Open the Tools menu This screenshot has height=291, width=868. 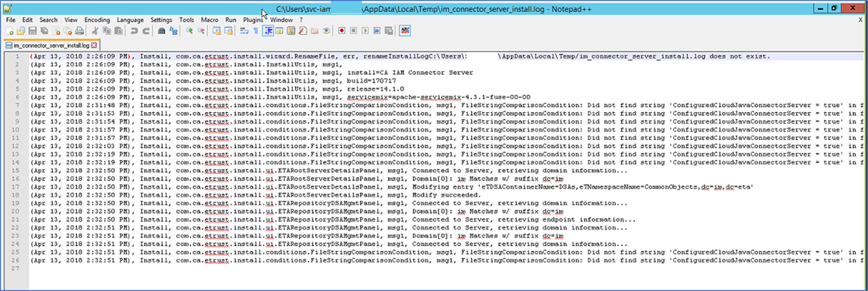(x=187, y=20)
